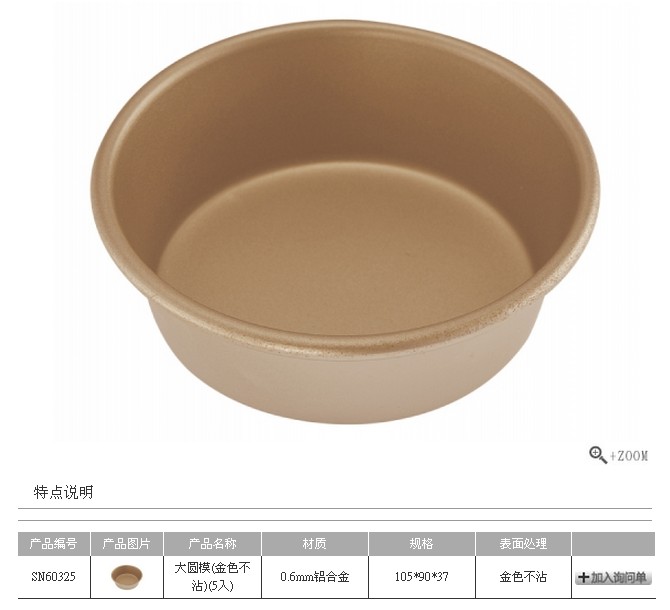The width and height of the screenshot is (670, 610).
Task: Open the small product thumbnail in table
Action: coord(126,577)
